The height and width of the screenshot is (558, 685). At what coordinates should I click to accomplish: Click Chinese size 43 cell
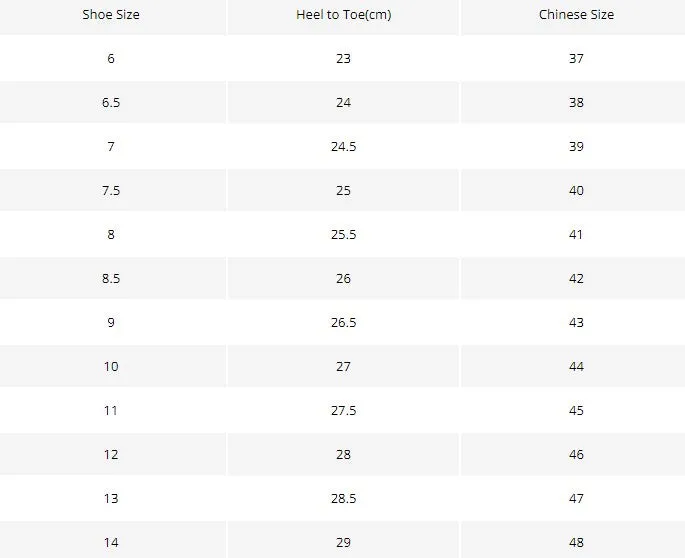[576, 322]
